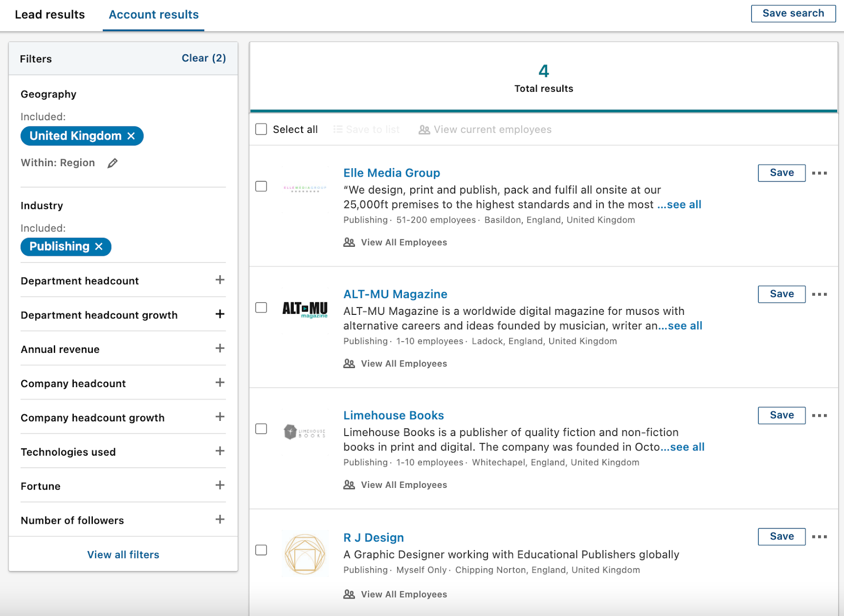The width and height of the screenshot is (844, 616).
Task: Save the Elle Media Group account
Action: [x=782, y=173]
